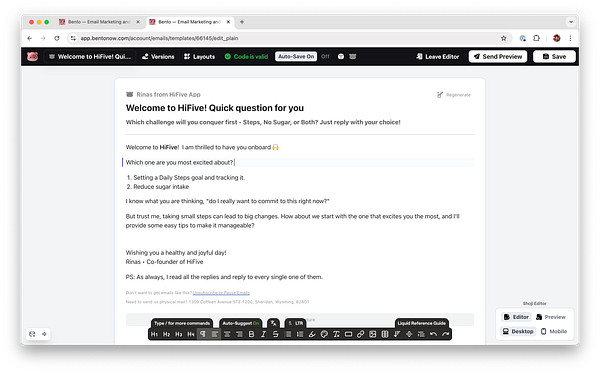Viewport: 600px width, 373px height.
Task: Click the 'Which one are you most excited about?' line
Action: pos(179,163)
